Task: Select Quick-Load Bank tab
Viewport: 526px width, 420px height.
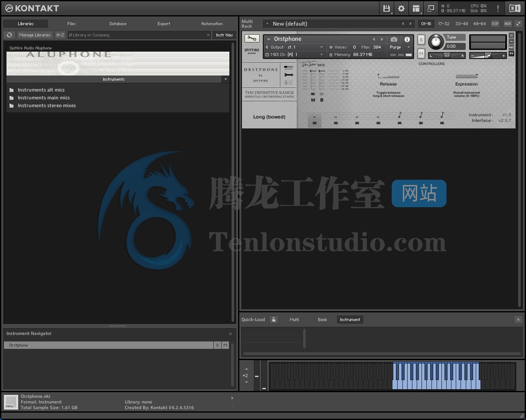Action: (323, 320)
